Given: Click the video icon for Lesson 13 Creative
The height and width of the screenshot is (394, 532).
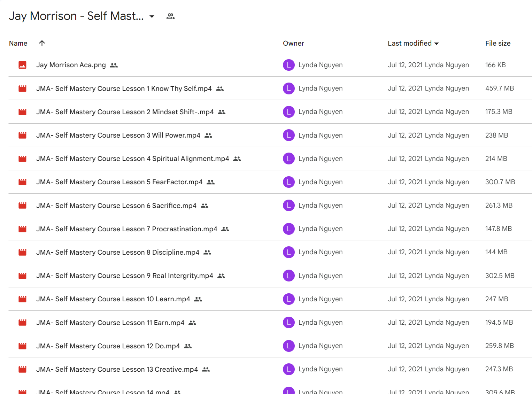Looking at the screenshot, I should 23,369.
